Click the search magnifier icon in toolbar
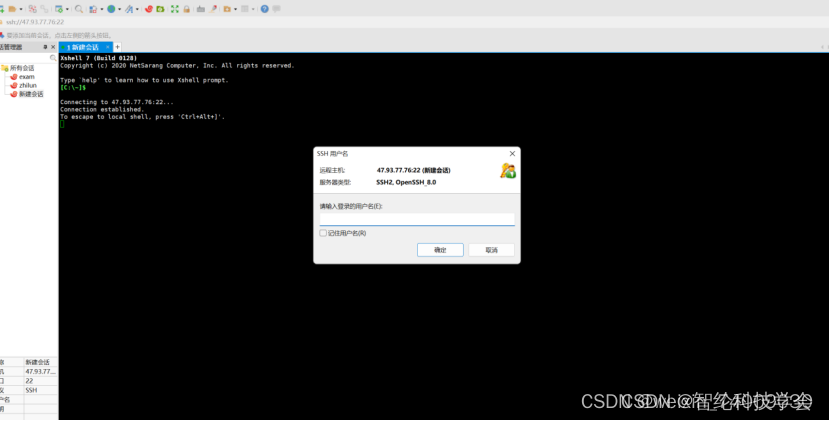 click(x=79, y=9)
